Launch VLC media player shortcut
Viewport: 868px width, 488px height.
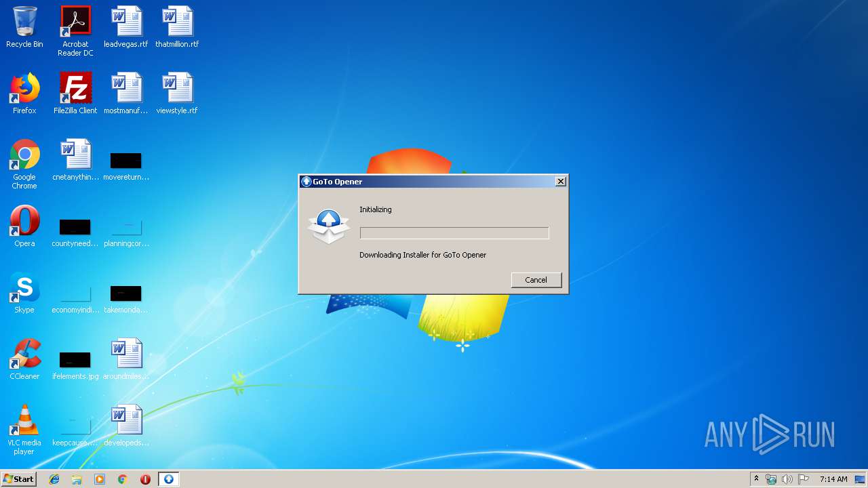tap(24, 430)
